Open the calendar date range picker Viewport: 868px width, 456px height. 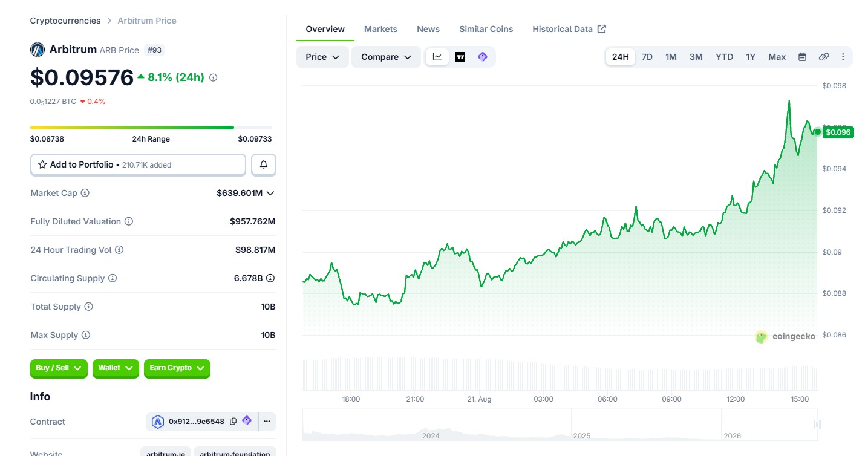(802, 57)
